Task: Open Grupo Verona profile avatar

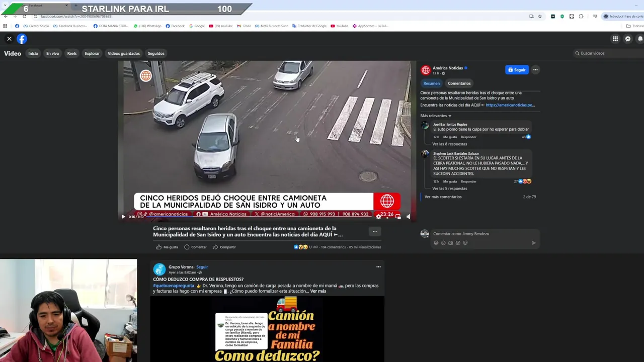Action: pos(159,269)
